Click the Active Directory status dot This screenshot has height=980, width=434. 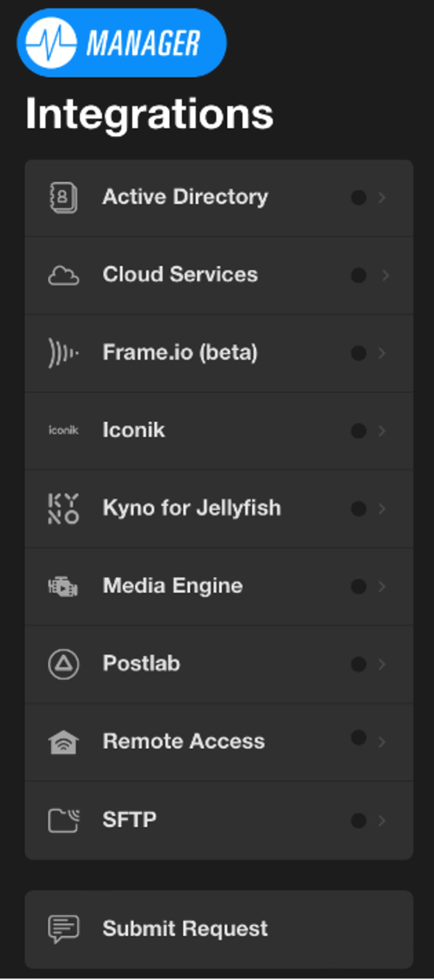pyautogui.click(x=358, y=198)
